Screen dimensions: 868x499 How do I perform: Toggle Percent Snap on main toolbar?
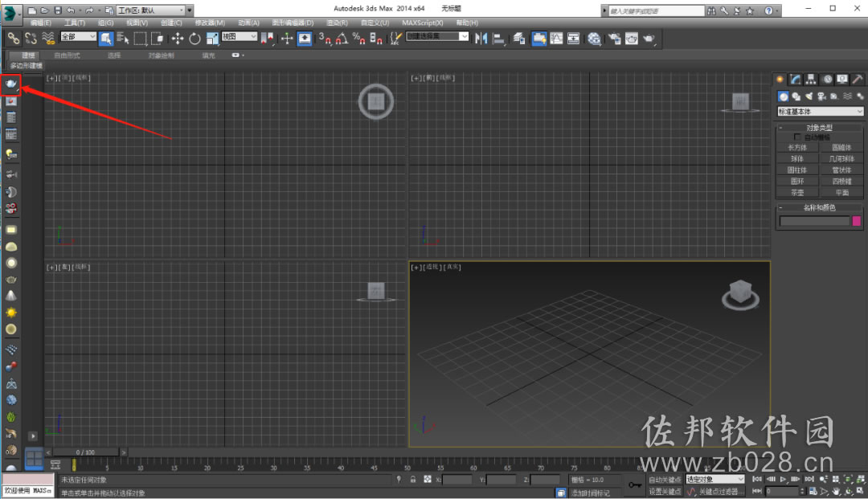(358, 39)
